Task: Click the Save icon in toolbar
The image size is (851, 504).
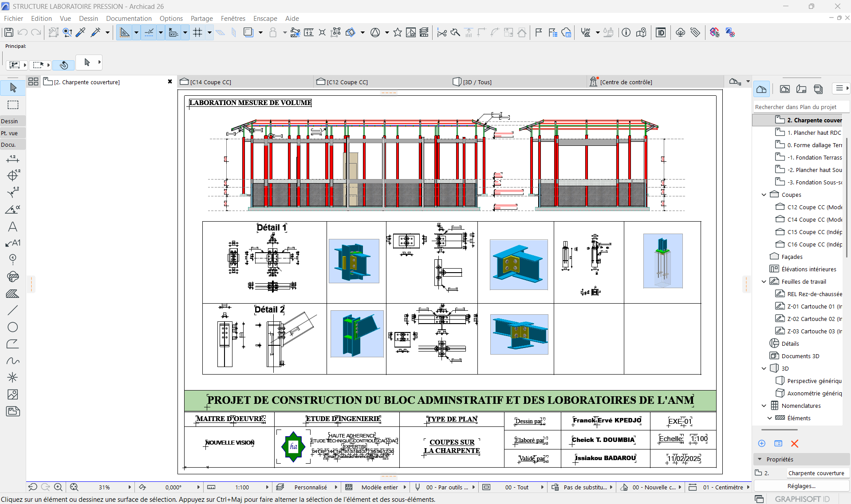Action: pos(8,32)
